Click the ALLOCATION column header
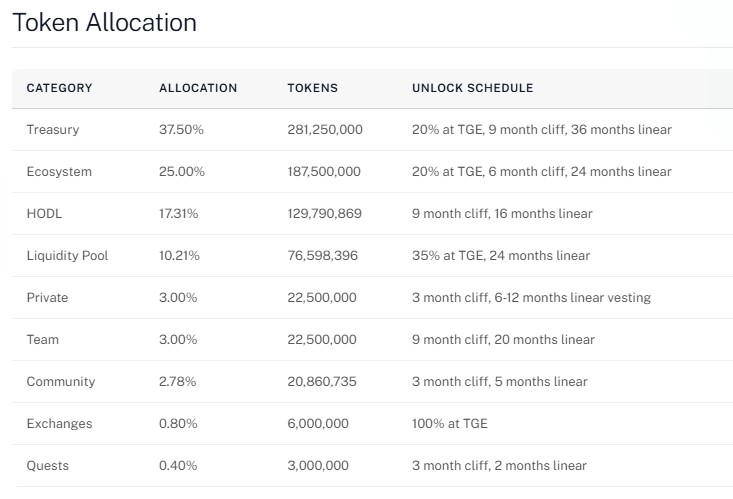This screenshot has width=733, height=499. [198, 88]
